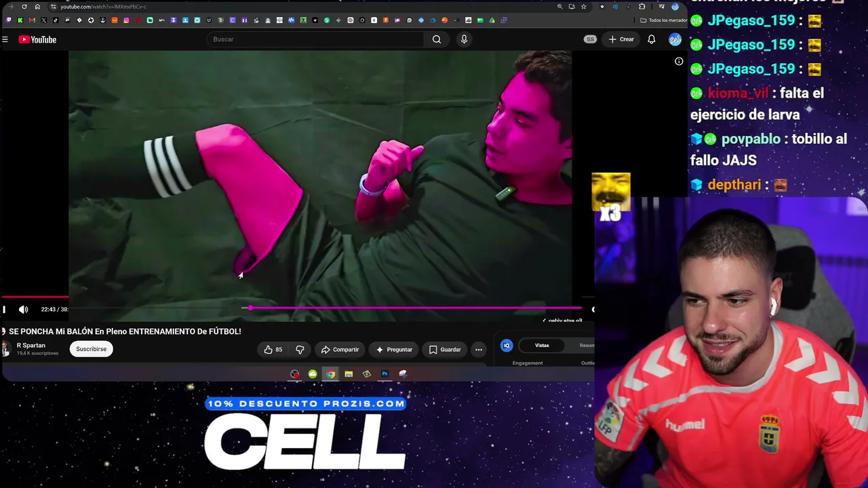Open the R Spartan channel avatar
868x488 pixels.
pyautogui.click(x=5, y=349)
